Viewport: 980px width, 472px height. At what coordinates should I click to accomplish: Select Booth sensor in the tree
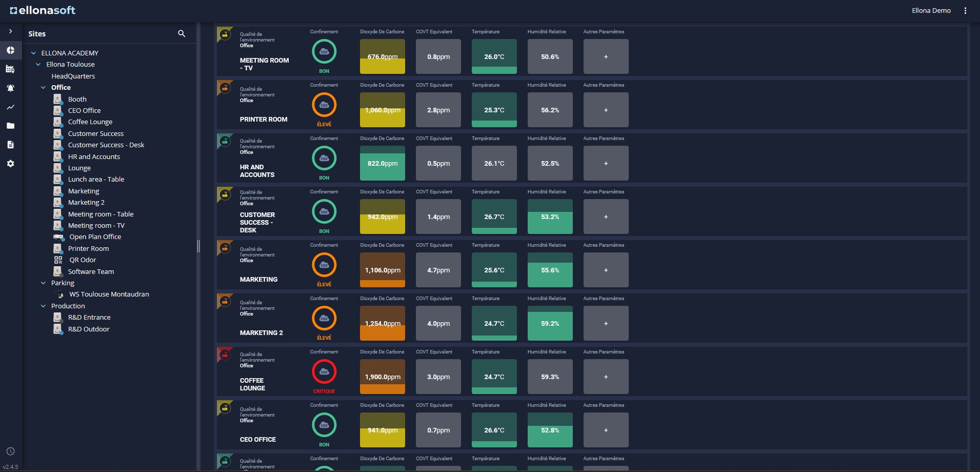(77, 99)
